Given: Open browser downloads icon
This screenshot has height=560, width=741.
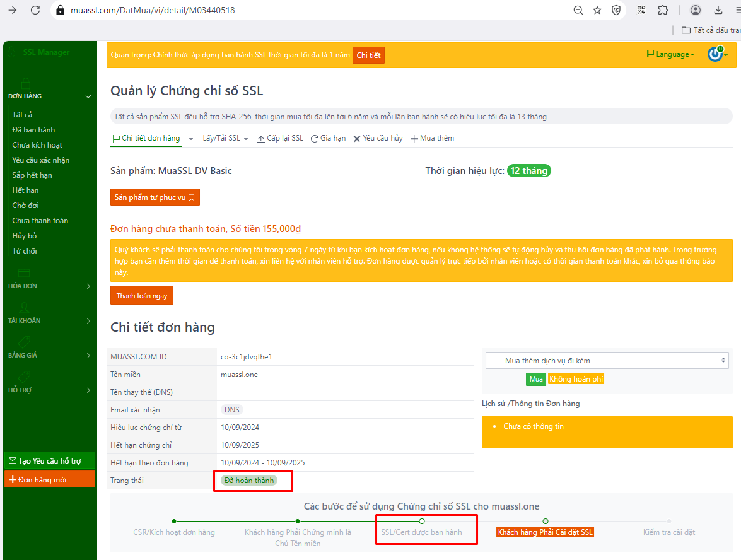Looking at the screenshot, I should point(718,10).
